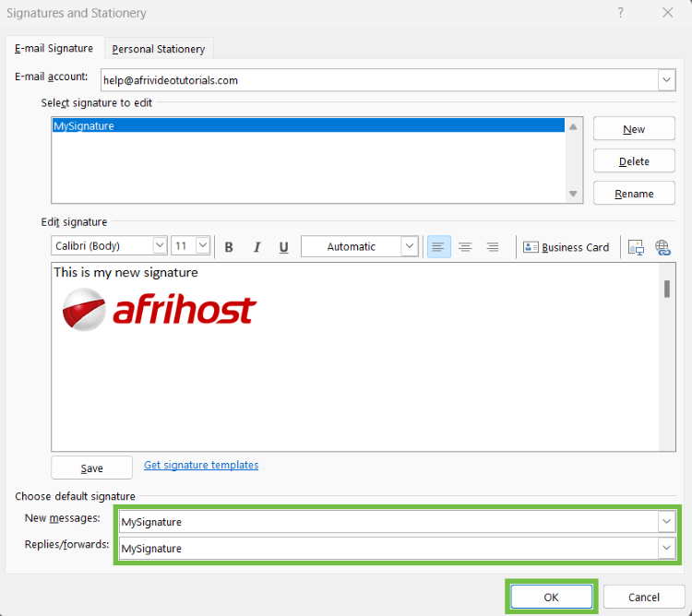
Task: Click the Insert Hyperlink globe icon
Action: pos(662,247)
